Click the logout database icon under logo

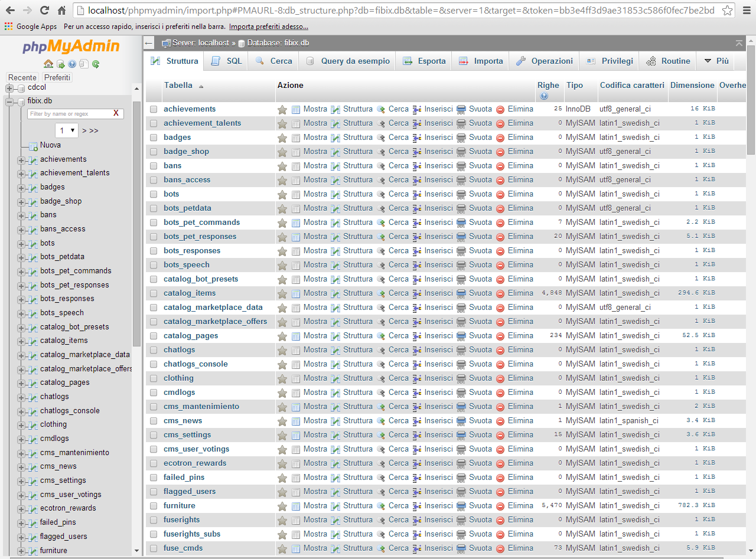60,64
